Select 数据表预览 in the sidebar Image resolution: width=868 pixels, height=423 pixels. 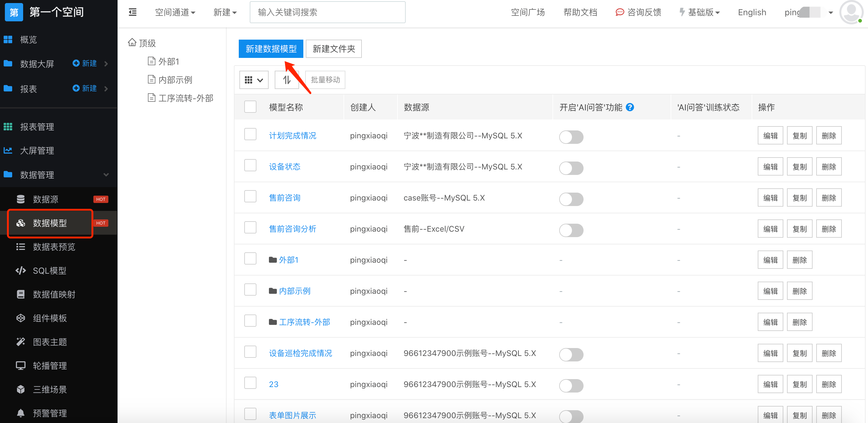(54, 247)
